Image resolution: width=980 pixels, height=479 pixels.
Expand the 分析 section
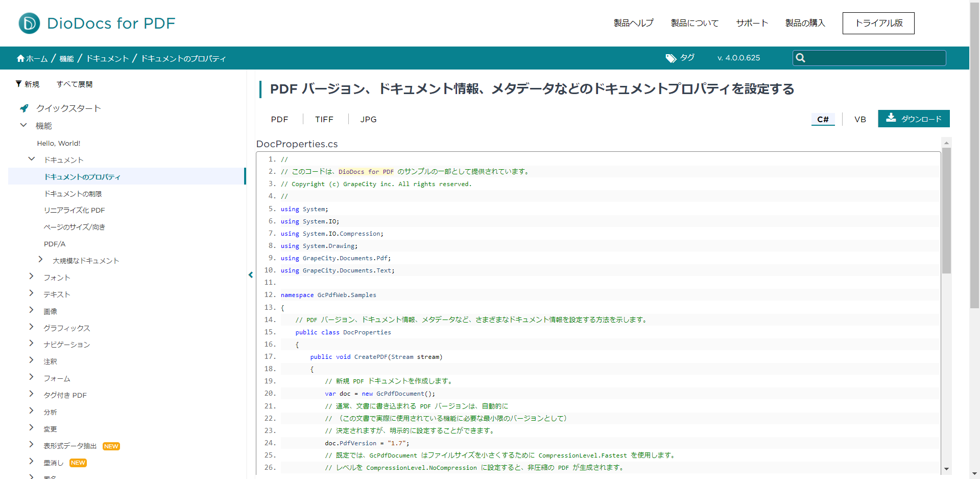(x=31, y=410)
